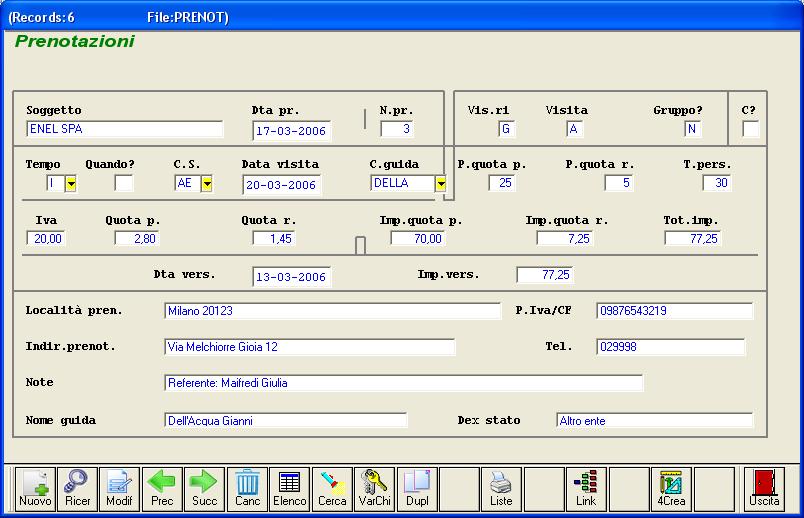Exit using the Uscita door button

click(765, 488)
